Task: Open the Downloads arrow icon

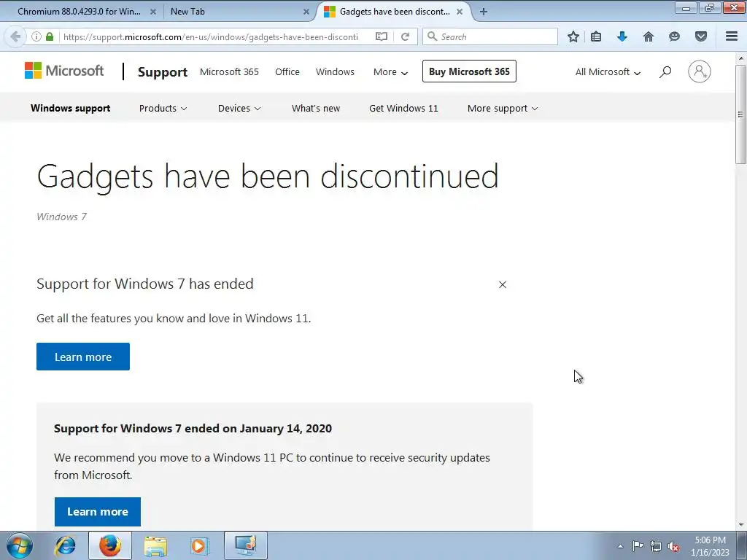Action: coord(622,36)
